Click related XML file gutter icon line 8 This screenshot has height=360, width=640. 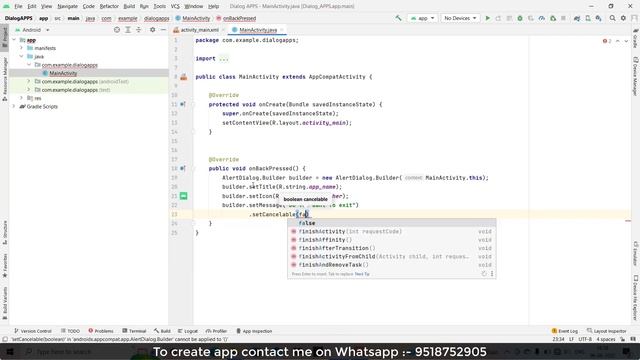184,77
